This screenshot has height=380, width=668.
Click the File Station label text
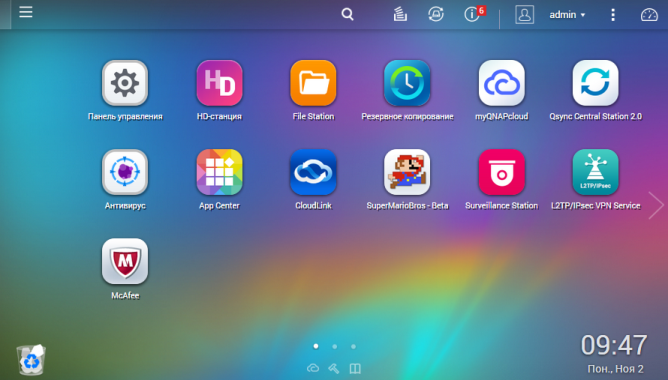[x=313, y=116]
